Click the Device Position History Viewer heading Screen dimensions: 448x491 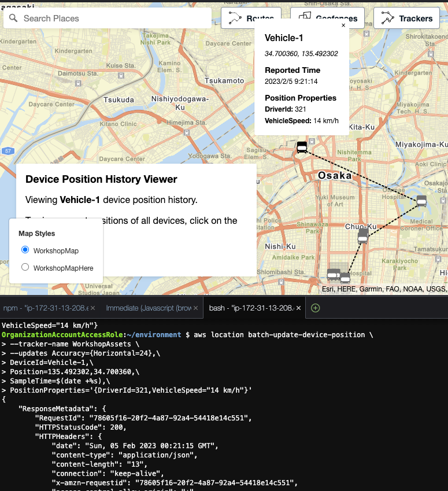pyautogui.click(x=101, y=179)
